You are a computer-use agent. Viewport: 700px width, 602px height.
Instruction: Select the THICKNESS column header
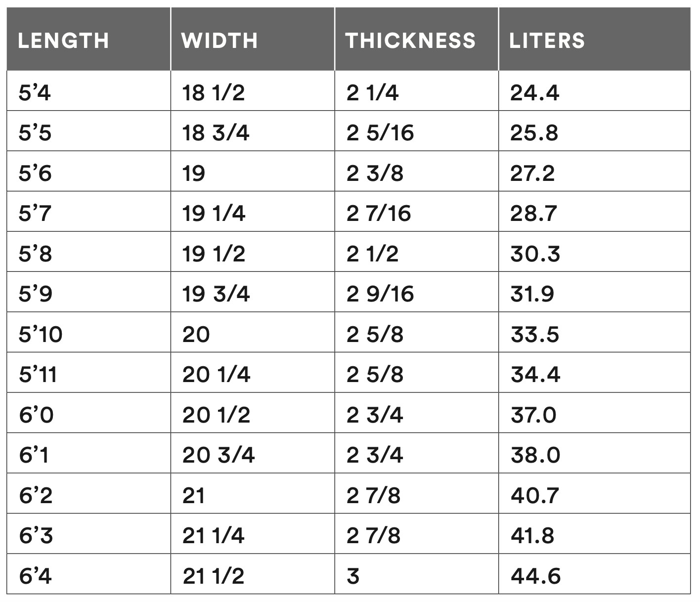tap(410, 41)
